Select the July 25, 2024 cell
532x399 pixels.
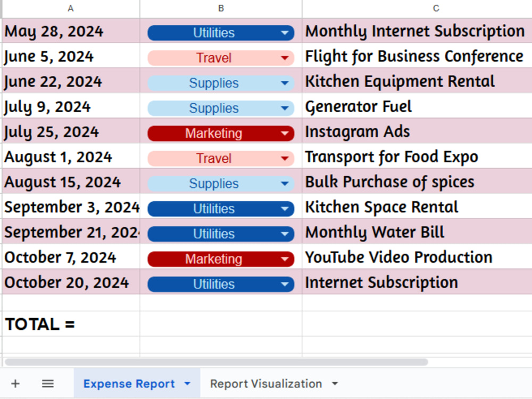click(71, 131)
